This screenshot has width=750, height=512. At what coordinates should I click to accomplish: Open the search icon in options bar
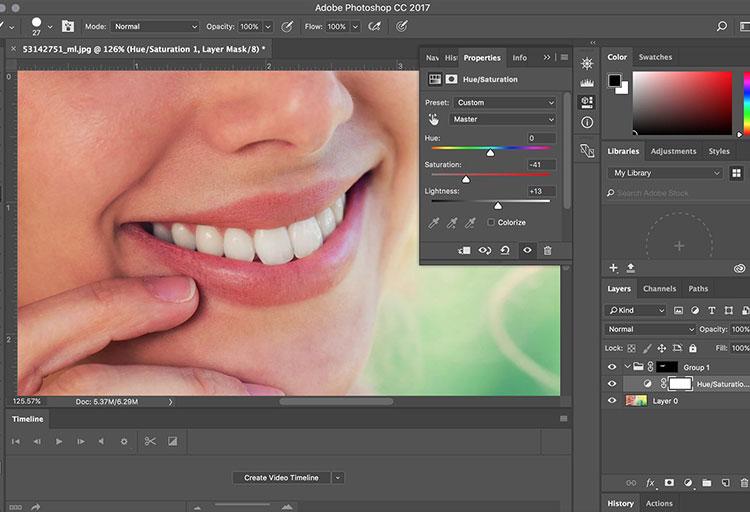click(722, 26)
